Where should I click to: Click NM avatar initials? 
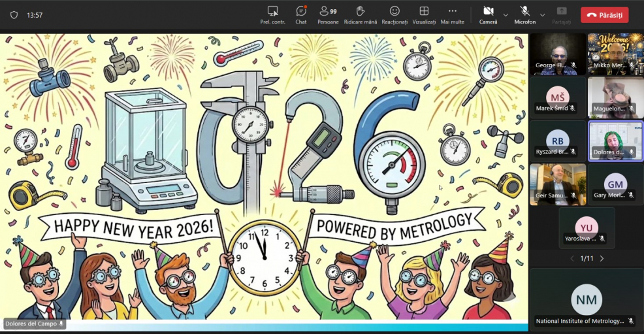[x=587, y=300]
